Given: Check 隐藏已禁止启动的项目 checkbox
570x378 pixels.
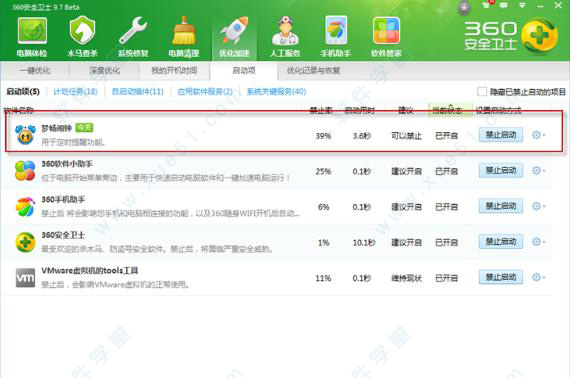Looking at the screenshot, I should [482, 91].
